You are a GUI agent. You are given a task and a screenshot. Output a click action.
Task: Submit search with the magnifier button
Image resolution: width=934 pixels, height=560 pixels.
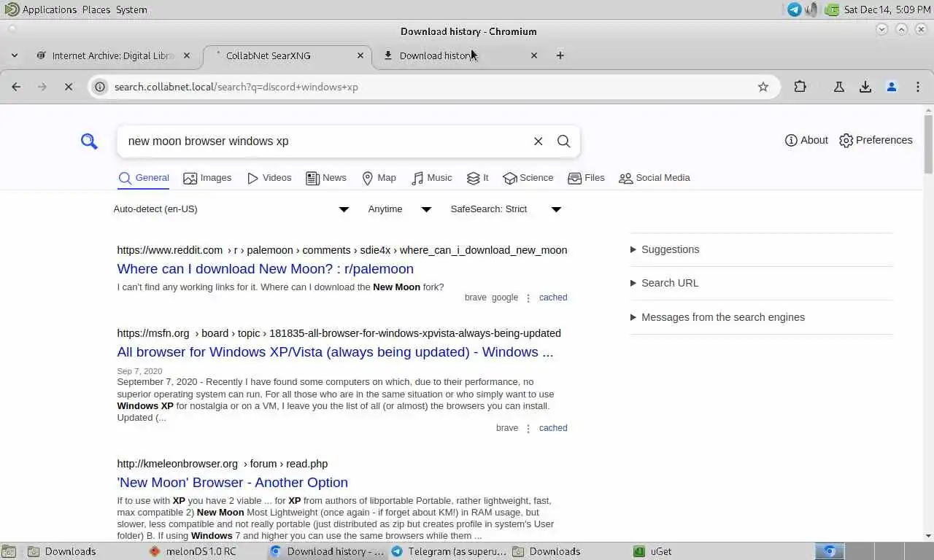[x=564, y=141]
